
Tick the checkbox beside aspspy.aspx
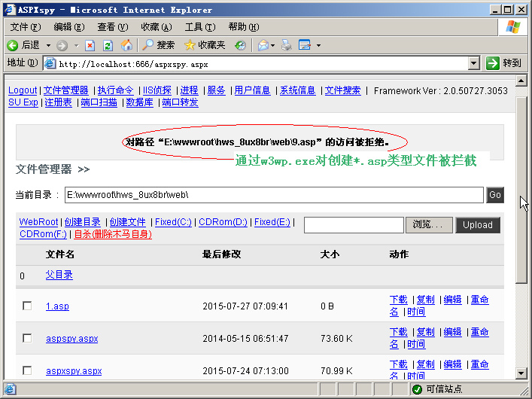point(27,338)
